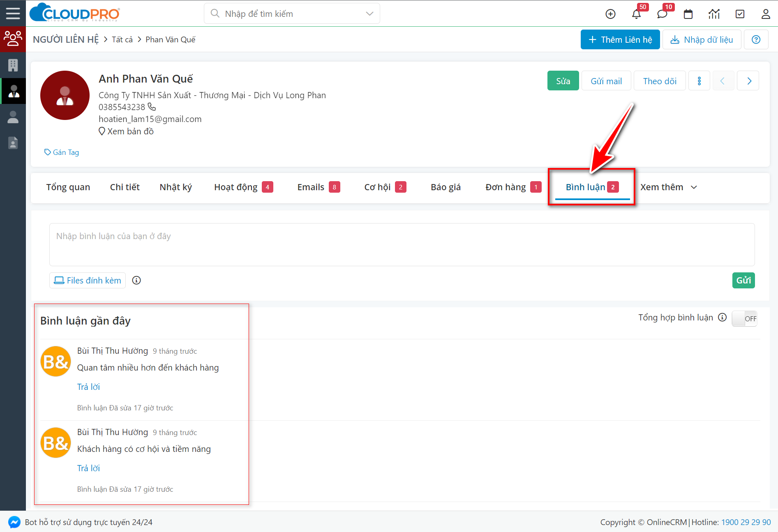Viewport: 778px width, 532px height.
Task: Click the second comment's B& avatar
Action: click(56, 443)
